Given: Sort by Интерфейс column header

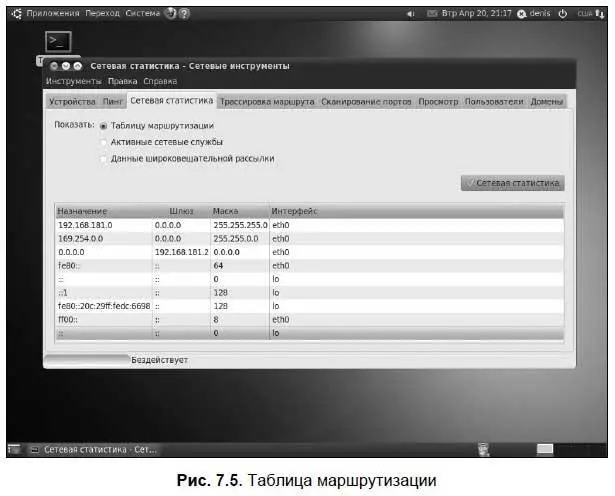Looking at the screenshot, I should click(417, 211).
